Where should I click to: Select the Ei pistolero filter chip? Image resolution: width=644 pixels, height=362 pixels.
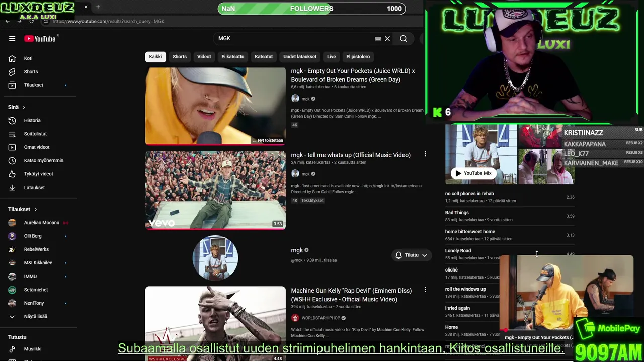pyautogui.click(x=358, y=57)
